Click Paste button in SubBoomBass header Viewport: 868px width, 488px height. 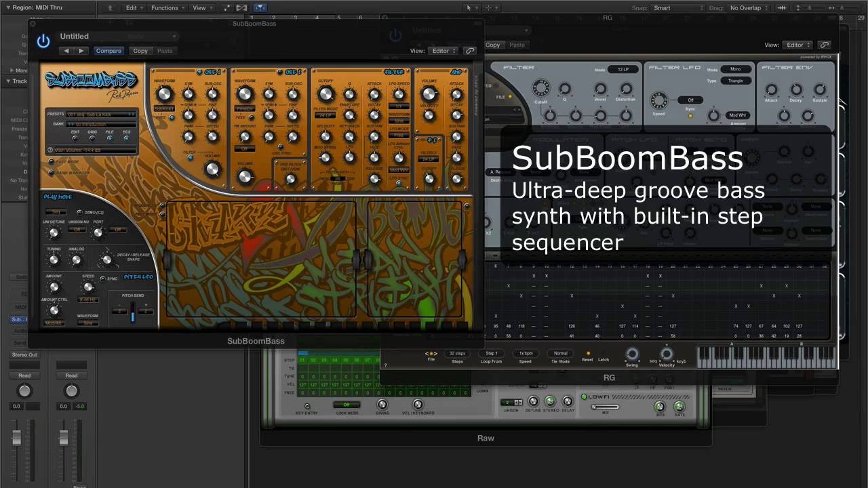[165, 51]
